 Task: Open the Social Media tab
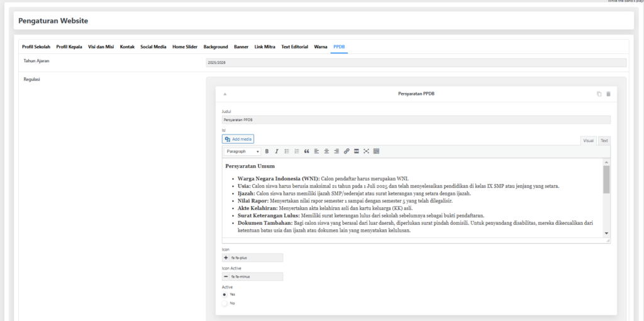153,47
